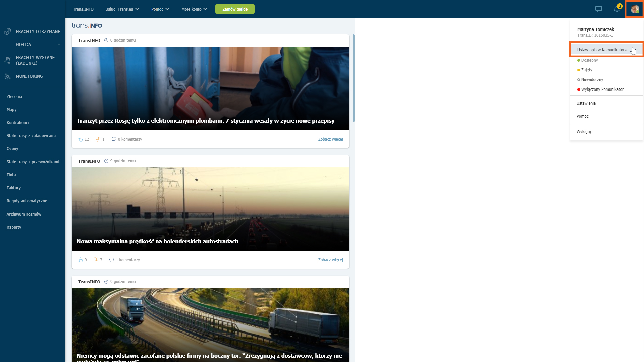Click the Monitoring sidebar icon
644x362 pixels.
pyautogui.click(x=8, y=76)
